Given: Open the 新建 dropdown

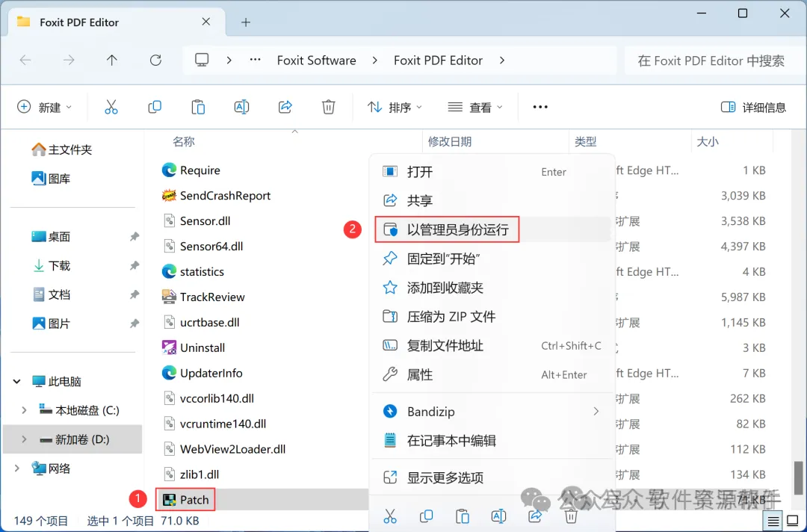Looking at the screenshot, I should [44, 107].
